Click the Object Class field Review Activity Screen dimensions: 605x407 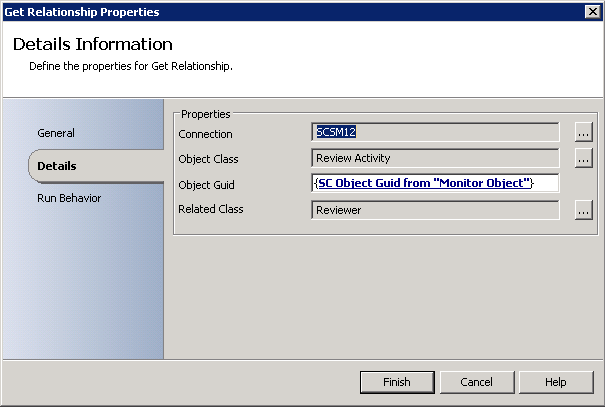tap(435, 158)
